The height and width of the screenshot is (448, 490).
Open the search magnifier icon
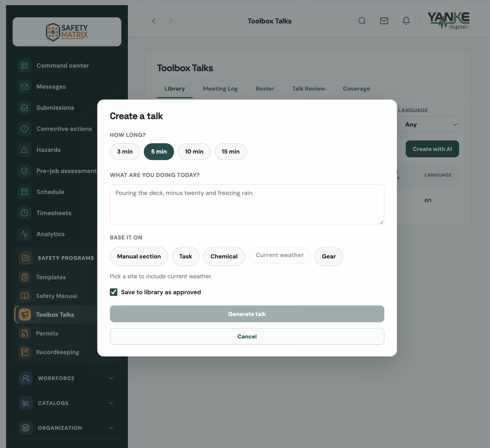pos(362,21)
